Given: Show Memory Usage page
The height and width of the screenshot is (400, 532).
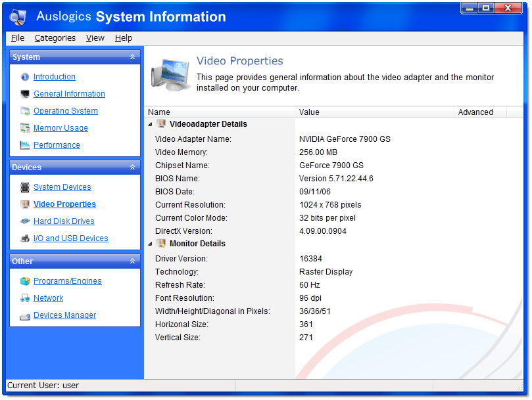Looking at the screenshot, I should click(60, 128).
